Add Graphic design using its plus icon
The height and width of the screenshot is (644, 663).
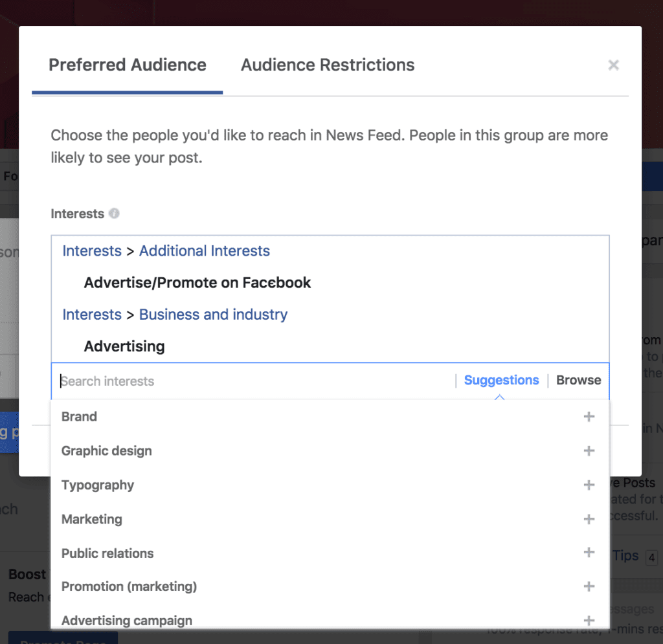tap(589, 450)
